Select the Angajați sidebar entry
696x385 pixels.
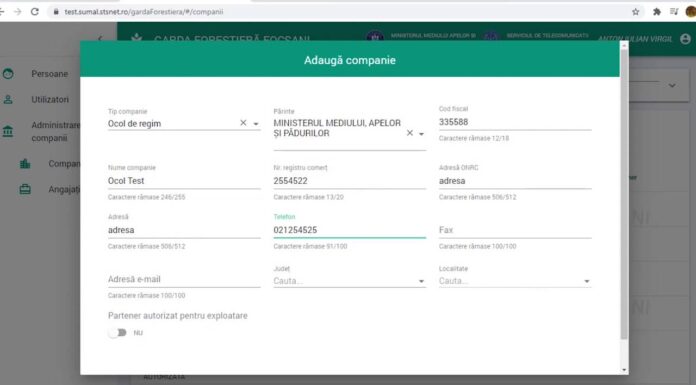pyautogui.click(x=64, y=190)
